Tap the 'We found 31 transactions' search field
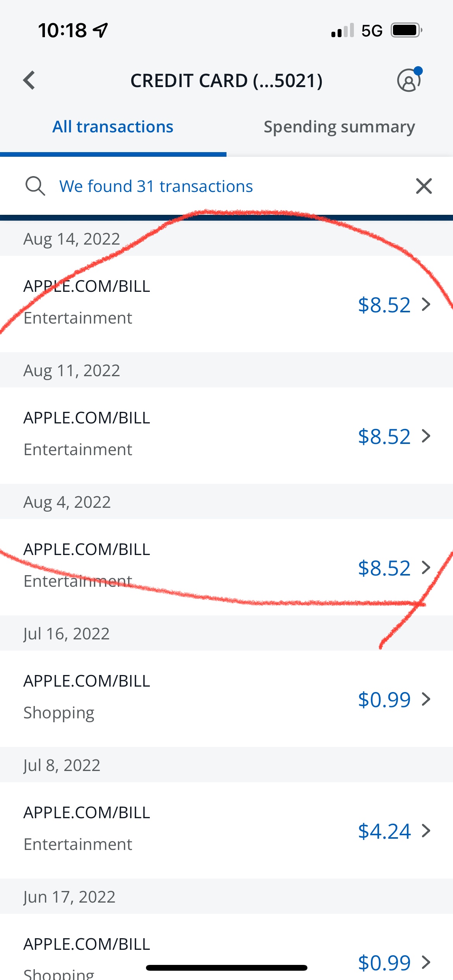 [156, 186]
